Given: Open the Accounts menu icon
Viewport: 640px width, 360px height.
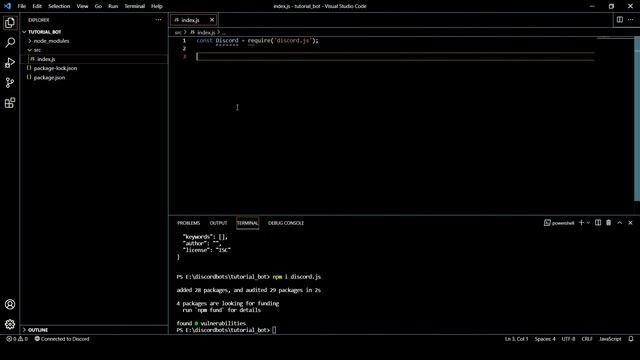Looking at the screenshot, I should point(10,304).
